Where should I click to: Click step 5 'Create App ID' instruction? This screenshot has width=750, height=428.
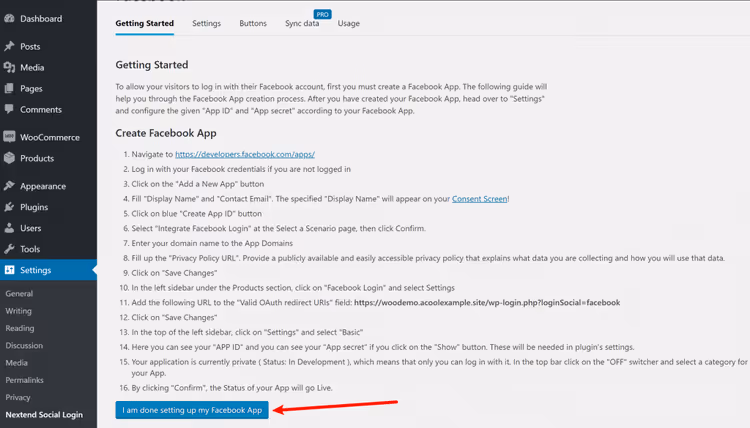[x=197, y=214]
